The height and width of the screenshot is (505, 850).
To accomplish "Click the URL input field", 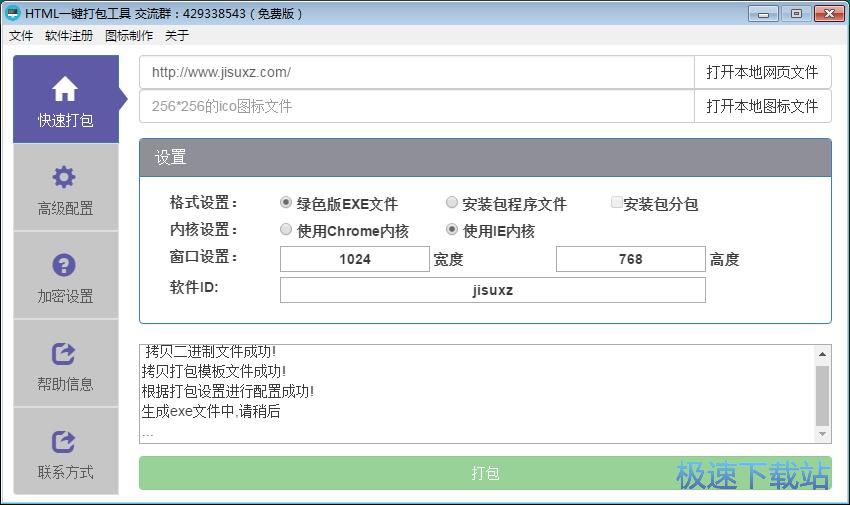I will click(417, 72).
